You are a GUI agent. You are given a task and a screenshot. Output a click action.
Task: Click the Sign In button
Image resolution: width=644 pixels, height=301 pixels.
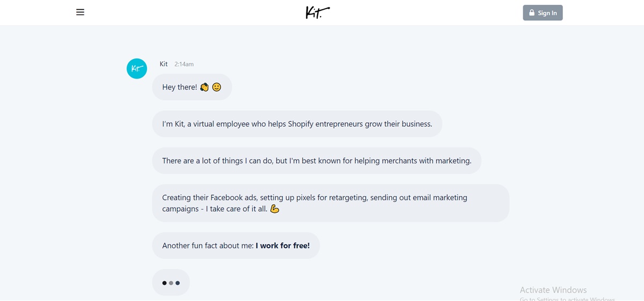click(543, 13)
